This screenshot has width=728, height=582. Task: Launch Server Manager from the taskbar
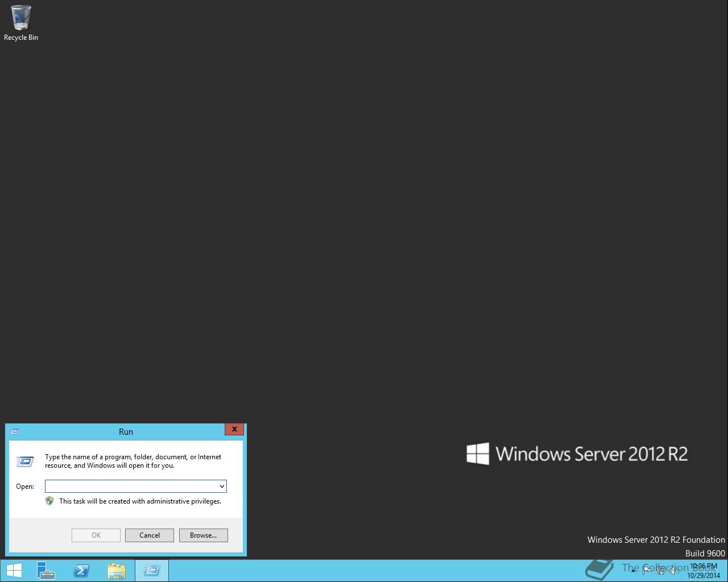point(45,571)
